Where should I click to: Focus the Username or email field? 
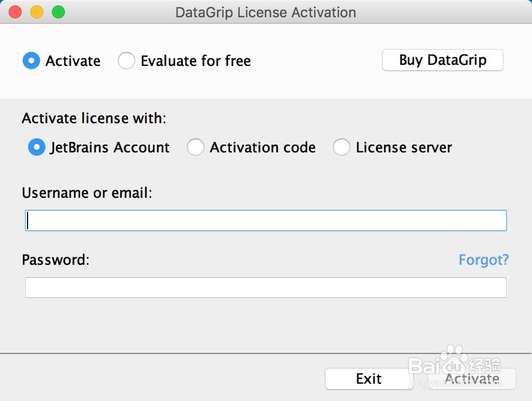(265, 220)
